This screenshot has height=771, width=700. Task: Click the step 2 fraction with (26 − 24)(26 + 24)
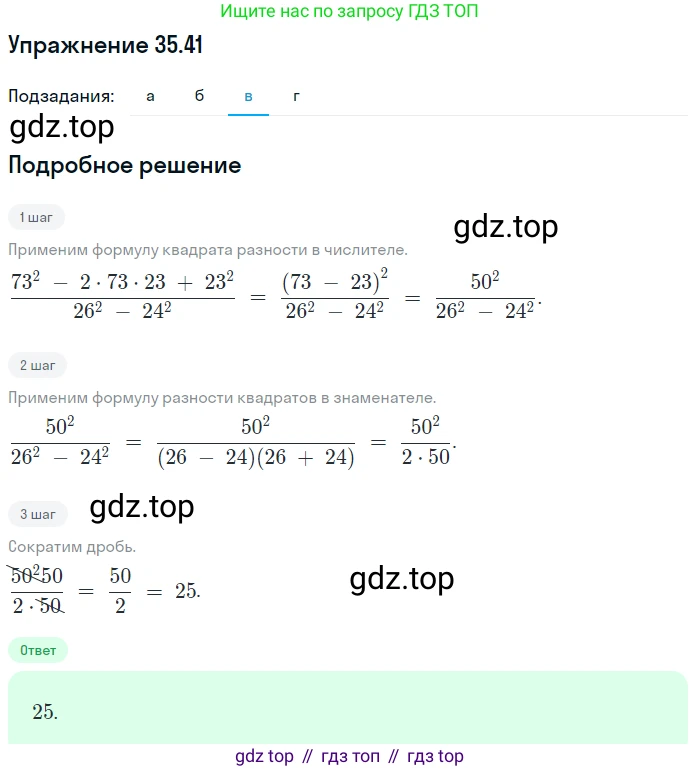[256, 443]
